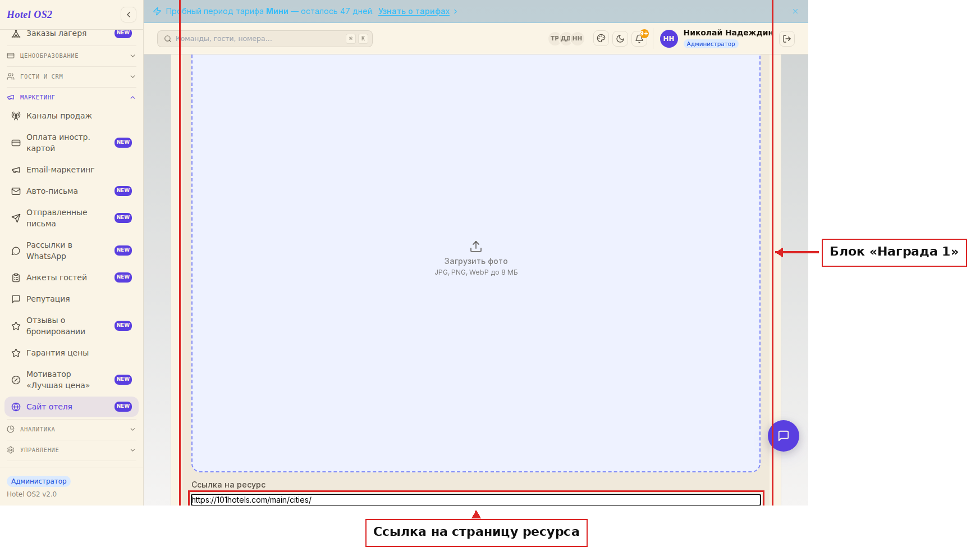Open the НН user avatar

coord(668,39)
